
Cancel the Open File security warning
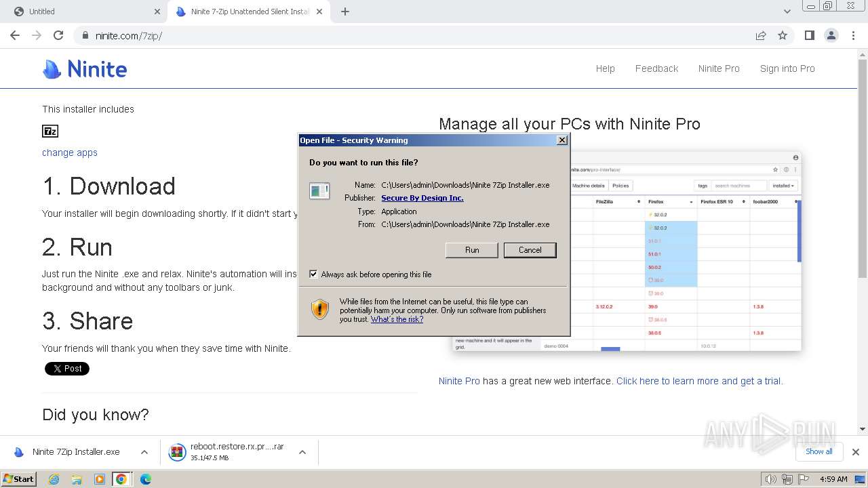pos(530,250)
